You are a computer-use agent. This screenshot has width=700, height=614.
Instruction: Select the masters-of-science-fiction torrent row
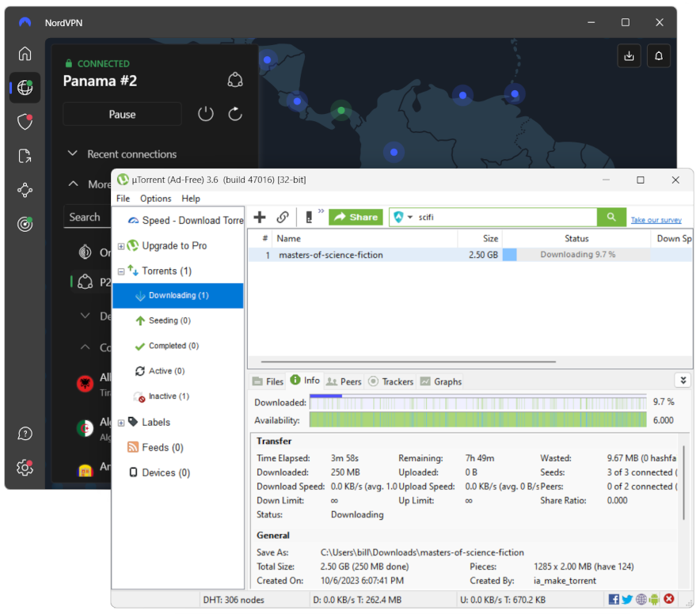pos(470,255)
